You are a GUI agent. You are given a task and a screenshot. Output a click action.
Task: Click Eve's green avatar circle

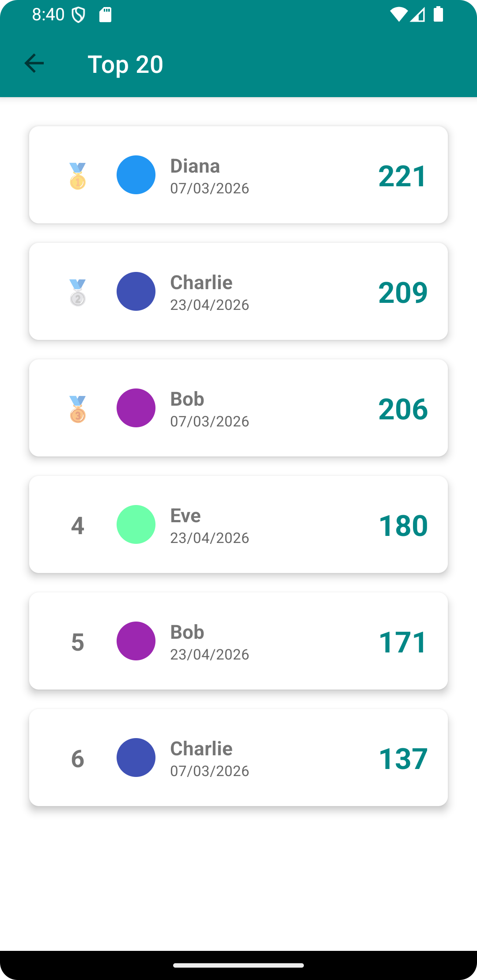(136, 524)
